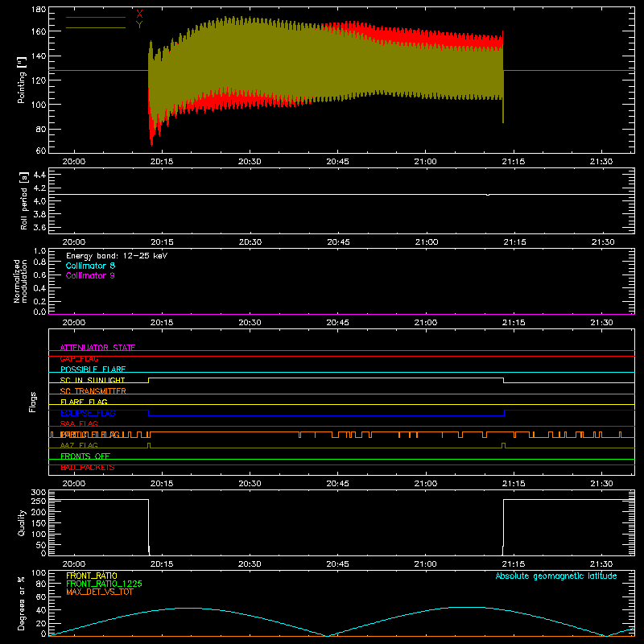The width and height of the screenshot is (644, 644).
Task: Click the 4.4 tick on Roll period axis
Action: click(39, 175)
